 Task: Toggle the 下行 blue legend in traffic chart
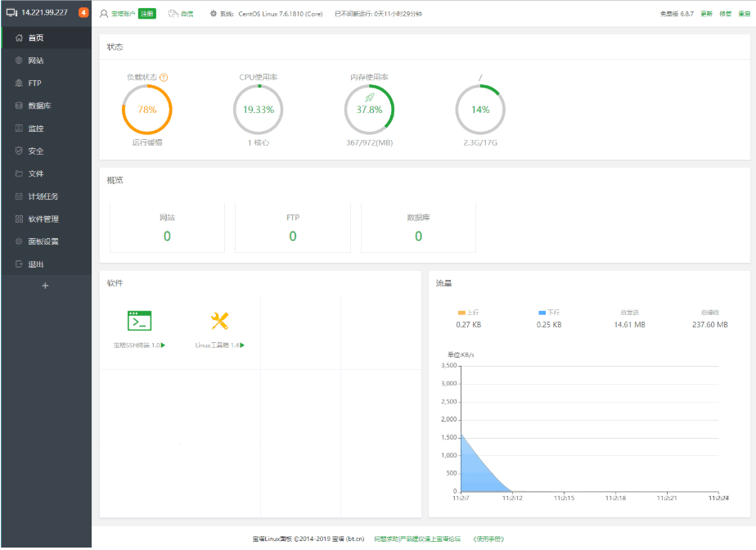click(549, 313)
